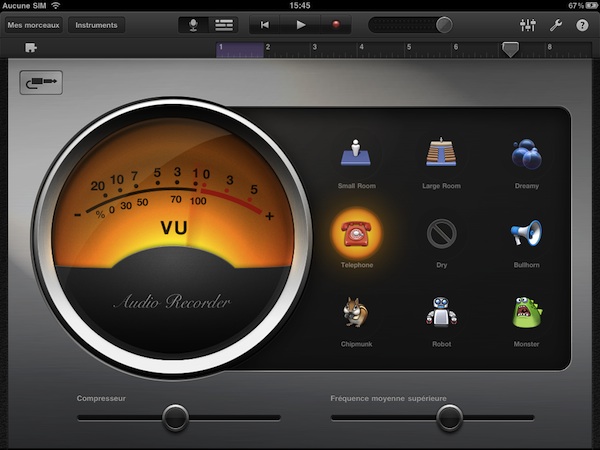Select the Large Room effect icon
Viewport: 600px width, 450px height.
coord(441,152)
